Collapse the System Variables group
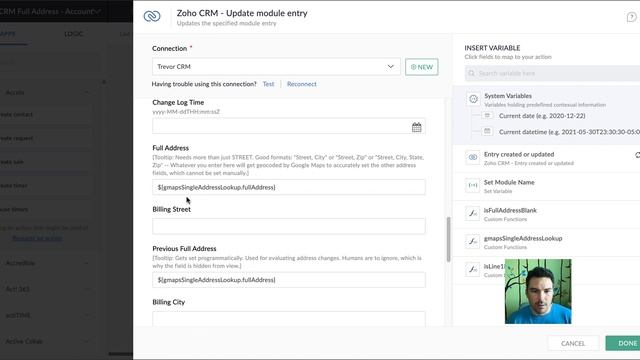The width and height of the screenshot is (640, 360). (546, 99)
